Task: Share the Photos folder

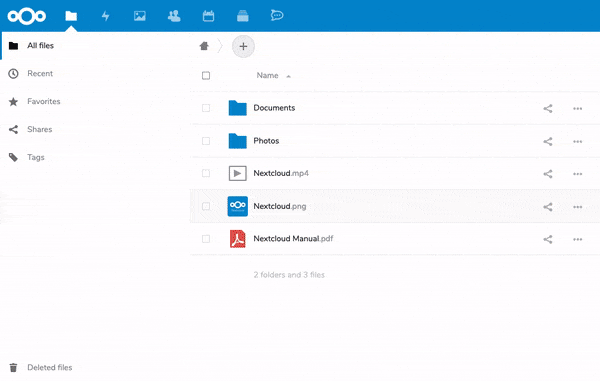Action: pos(548,142)
